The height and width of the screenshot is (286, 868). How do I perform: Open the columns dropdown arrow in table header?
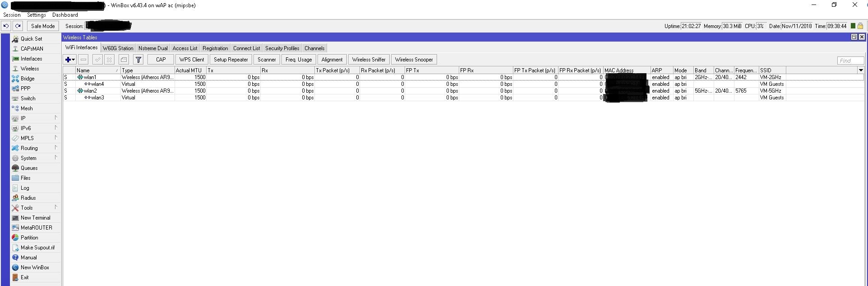(861, 70)
